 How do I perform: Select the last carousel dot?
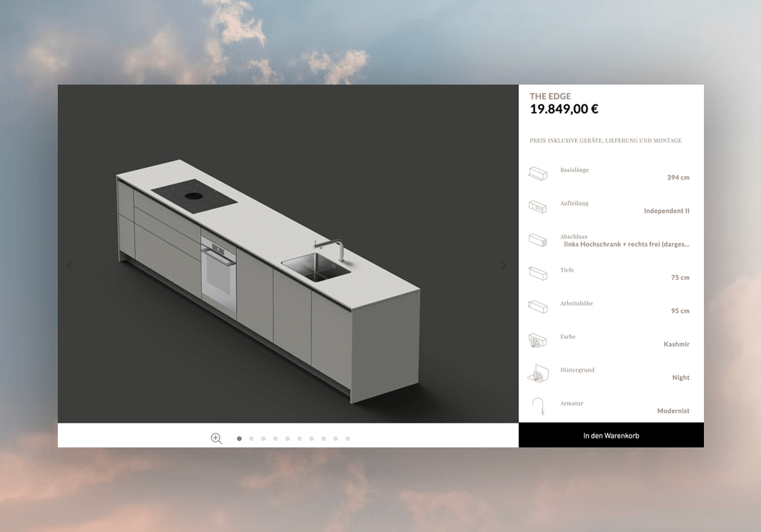point(347,438)
